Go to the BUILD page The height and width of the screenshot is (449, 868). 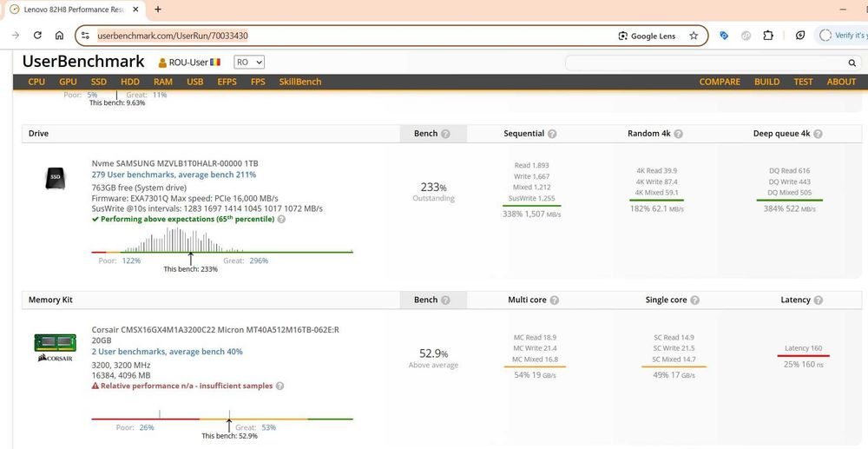point(766,82)
